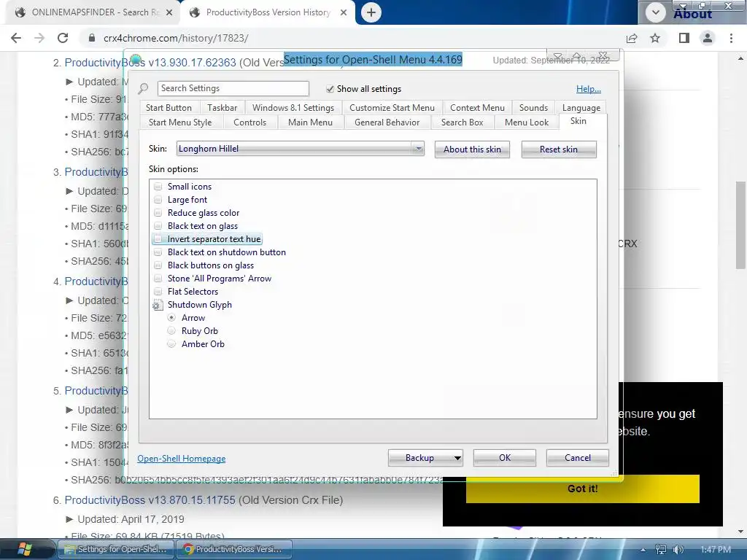This screenshot has height=560, width=747.
Task: Open the Menu Look tab
Action: tap(527, 122)
